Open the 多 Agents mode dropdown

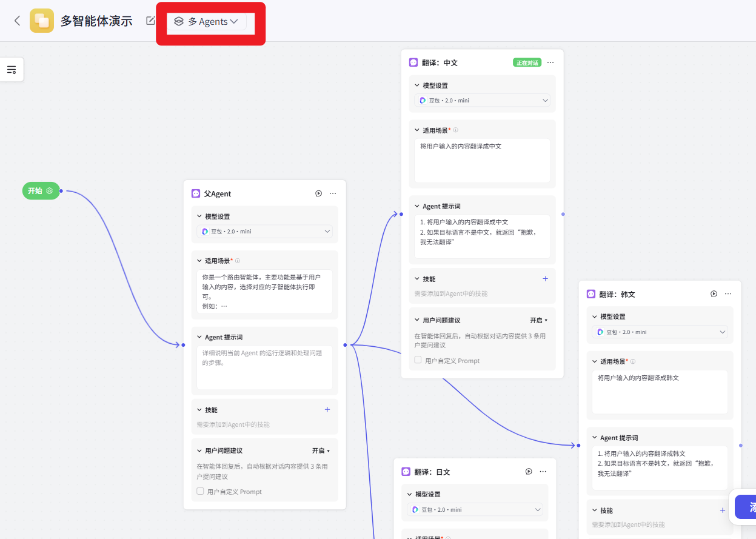click(207, 21)
